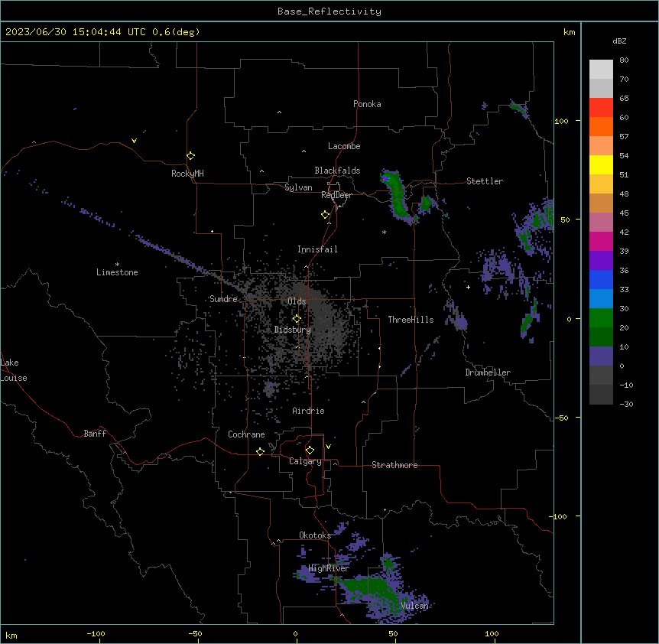Pick the light gray 70-80 dBZ legend swatch
This screenshot has height=644, width=659.
click(601, 69)
